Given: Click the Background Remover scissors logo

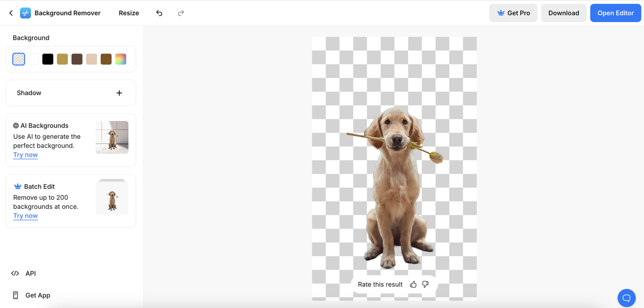Looking at the screenshot, I should click(x=26, y=13).
